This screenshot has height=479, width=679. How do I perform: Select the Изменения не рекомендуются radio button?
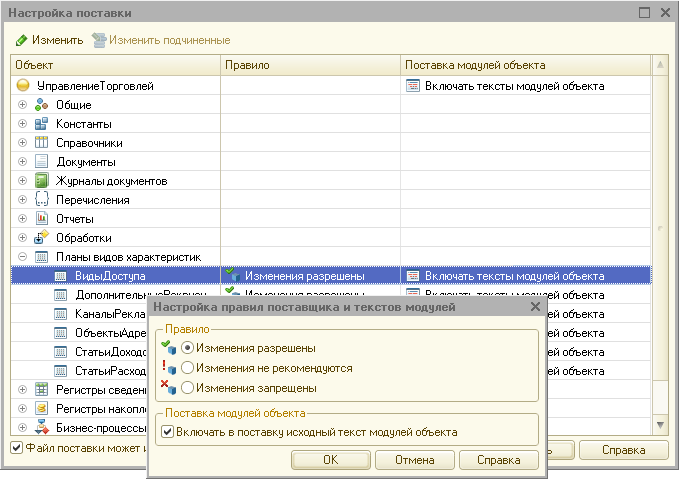(187, 368)
